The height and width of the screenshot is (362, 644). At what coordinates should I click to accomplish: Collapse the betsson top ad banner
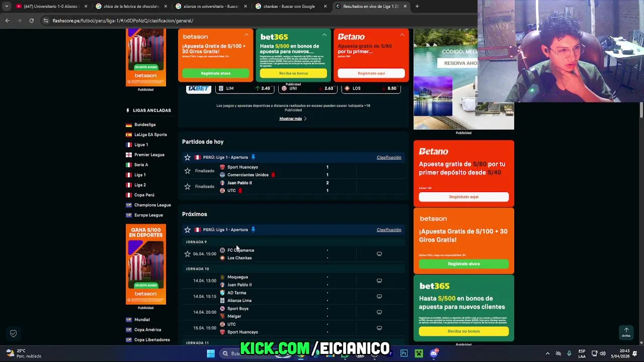pyautogui.click(x=246, y=35)
